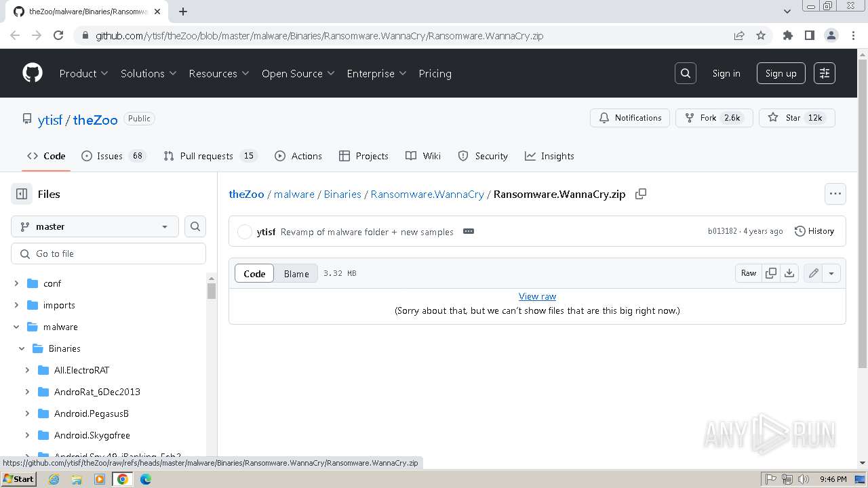The height and width of the screenshot is (488, 868).
Task: Edit file pencil icon
Action: (813, 273)
